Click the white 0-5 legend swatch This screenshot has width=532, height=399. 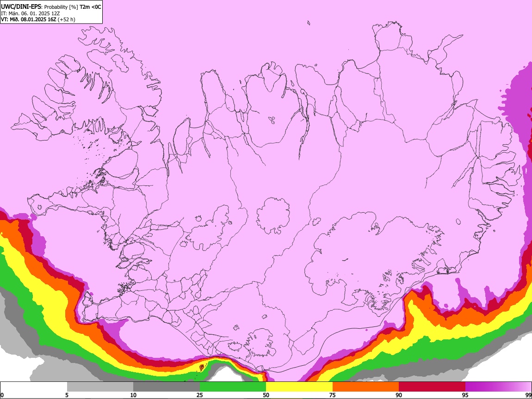point(34,387)
